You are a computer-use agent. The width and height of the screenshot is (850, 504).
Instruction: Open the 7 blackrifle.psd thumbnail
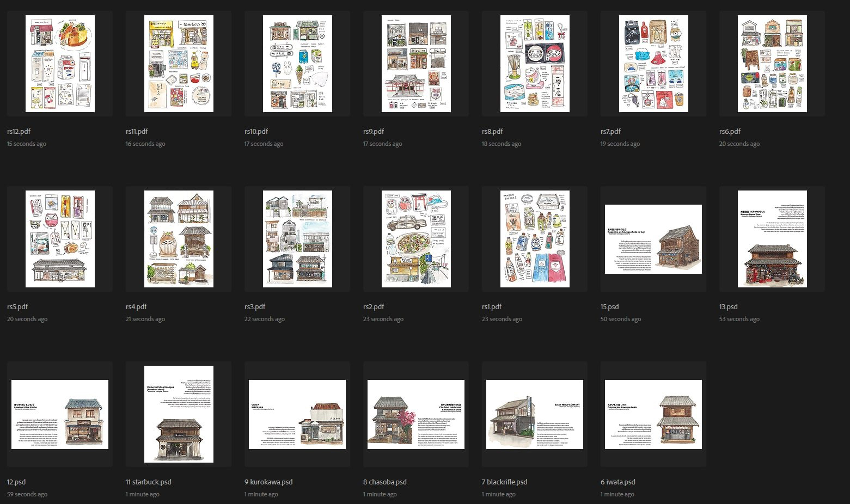pyautogui.click(x=535, y=414)
